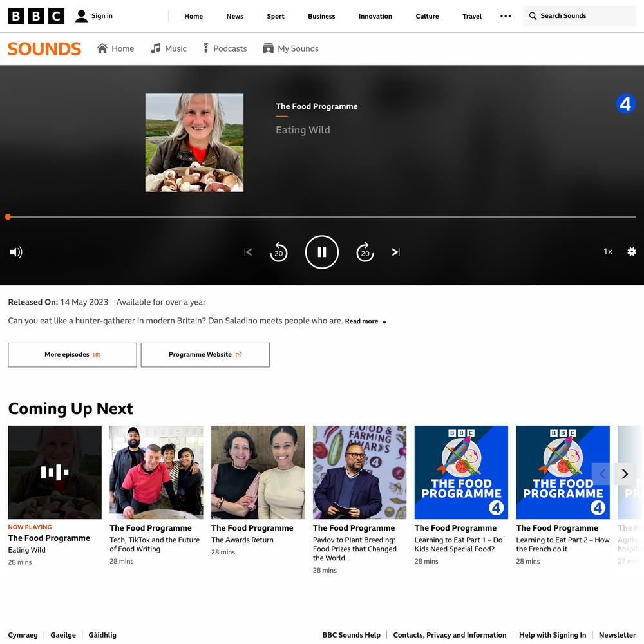This screenshot has width=644, height=644.
Task: Click 'The Awards Return' episode title
Action: pyautogui.click(x=242, y=540)
